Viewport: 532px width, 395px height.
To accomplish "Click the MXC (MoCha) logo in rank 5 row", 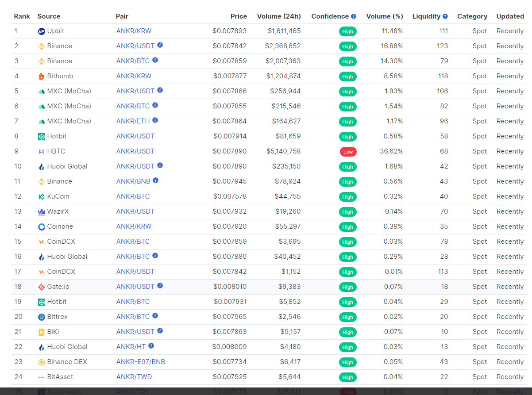I will coord(42,92).
